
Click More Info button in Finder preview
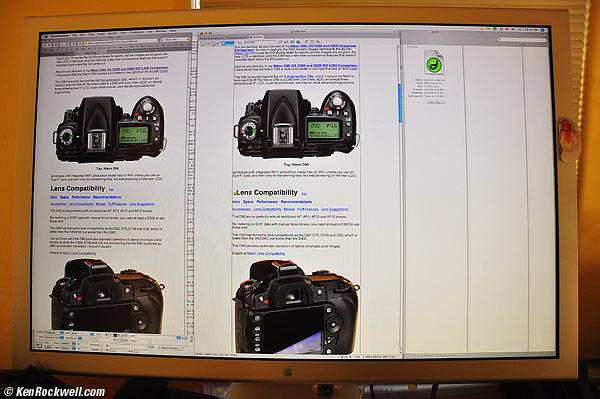coord(435,102)
